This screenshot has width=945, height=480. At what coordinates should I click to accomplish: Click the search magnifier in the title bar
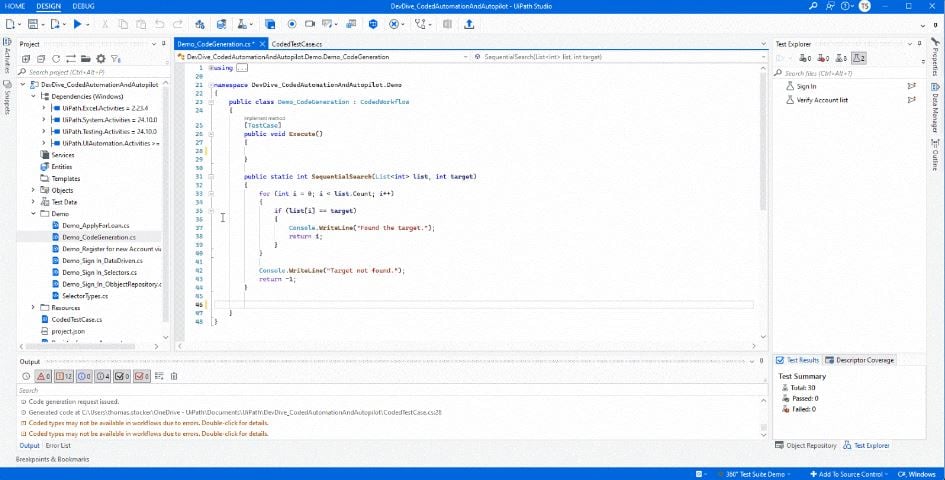tap(814, 6)
